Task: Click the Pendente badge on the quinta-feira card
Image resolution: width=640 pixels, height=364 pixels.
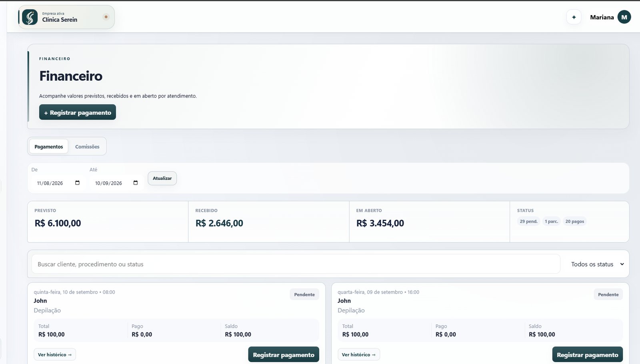Action: 304,294
